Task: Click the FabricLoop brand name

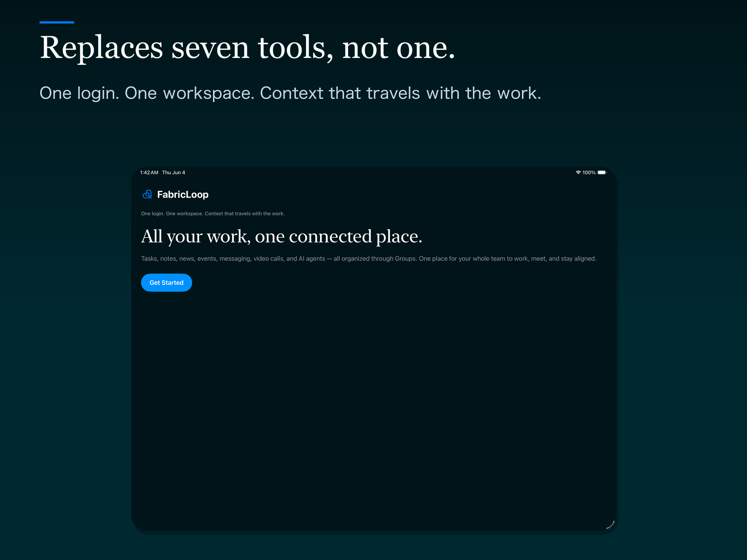Action: (183, 194)
